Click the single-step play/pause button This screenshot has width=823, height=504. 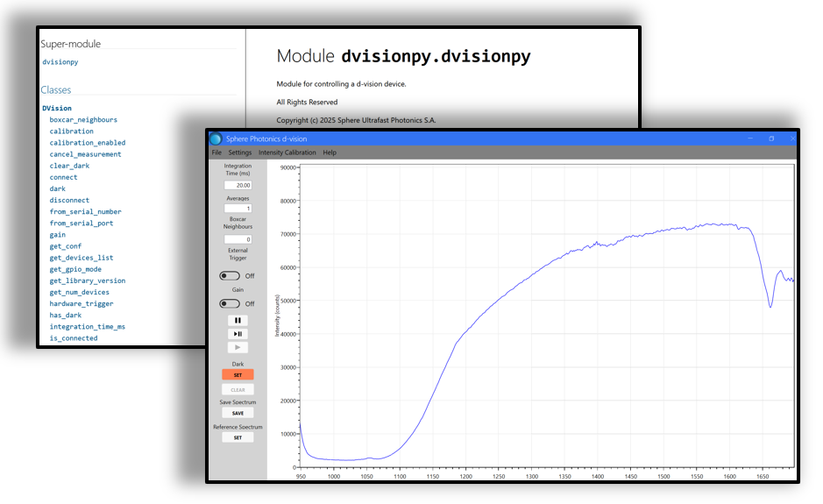[238, 334]
